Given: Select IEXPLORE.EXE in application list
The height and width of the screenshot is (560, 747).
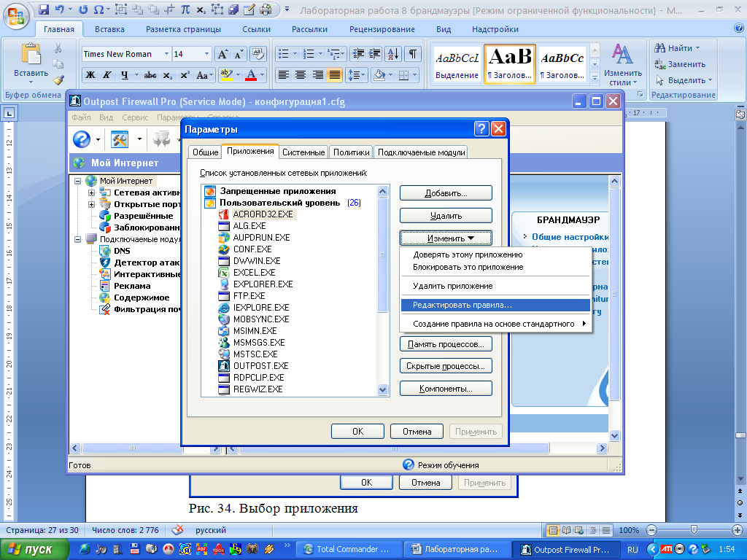Looking at the screenshot, I should tap(261, 308).
